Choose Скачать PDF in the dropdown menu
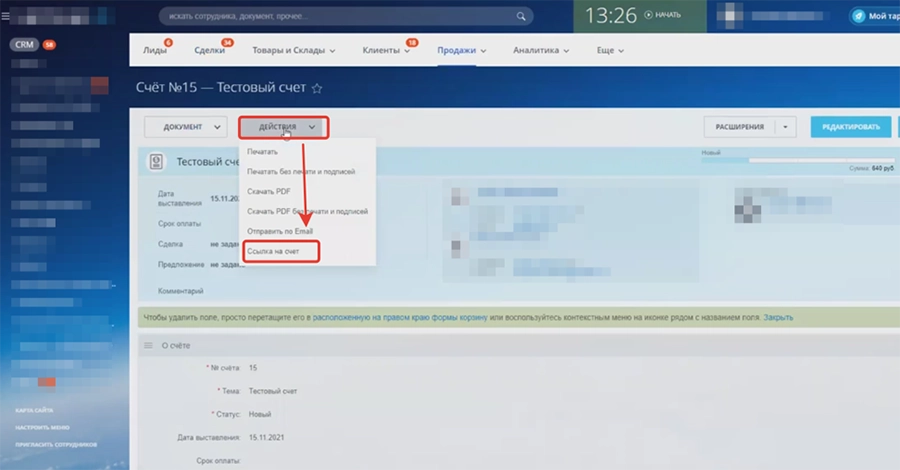Viewport: 900px width, 470px height. [x=268, y=191]
